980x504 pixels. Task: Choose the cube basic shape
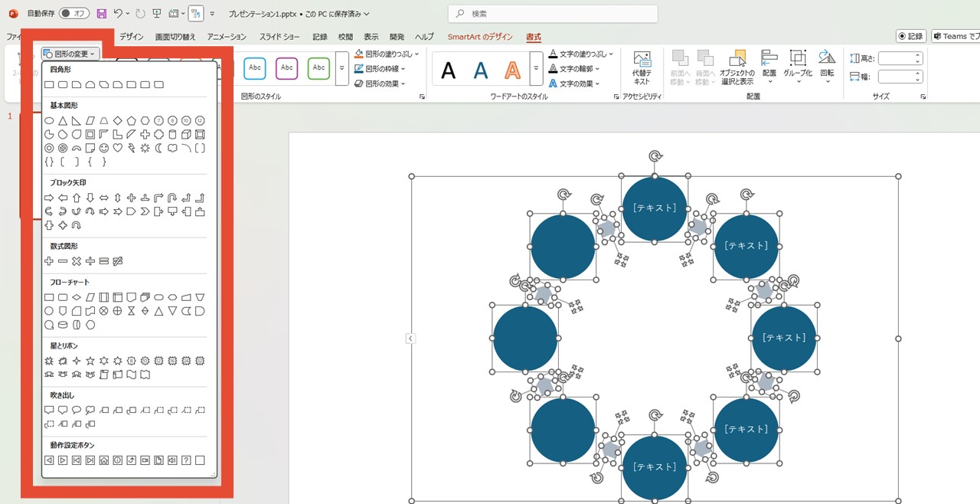click(186, 134)
